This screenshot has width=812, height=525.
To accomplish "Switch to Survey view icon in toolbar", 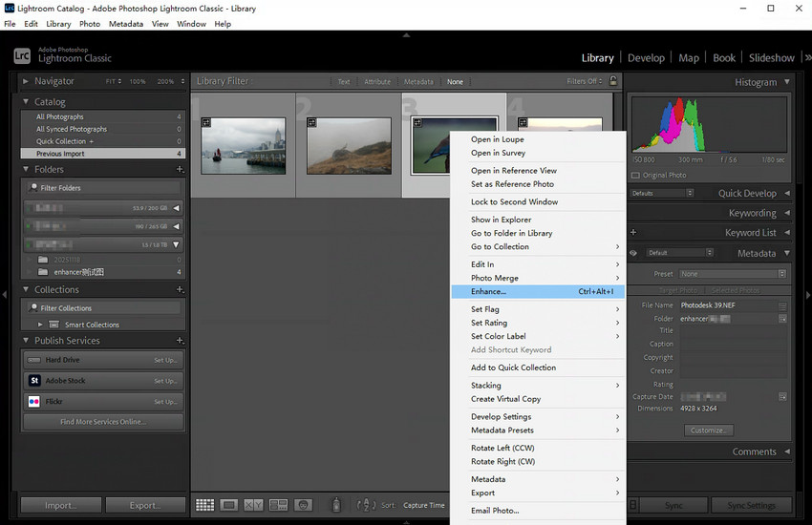I will 278,505.
